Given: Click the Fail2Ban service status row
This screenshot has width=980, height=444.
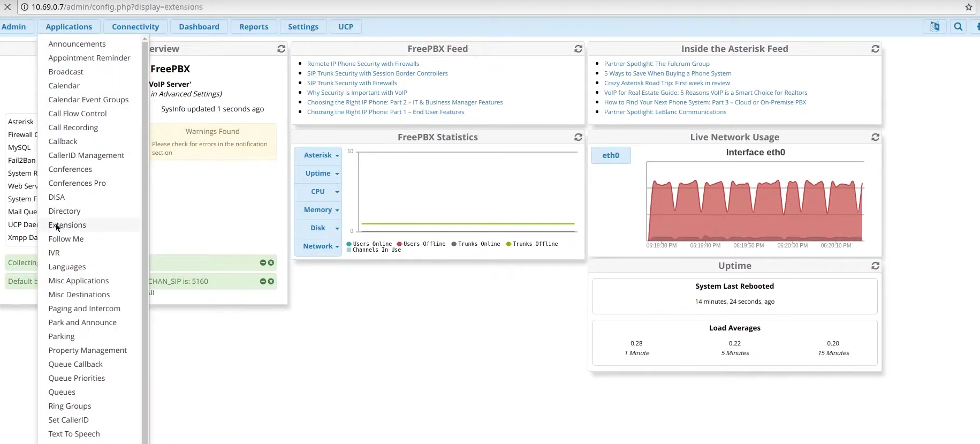Looking at the screenshot, I should point(21,160).
